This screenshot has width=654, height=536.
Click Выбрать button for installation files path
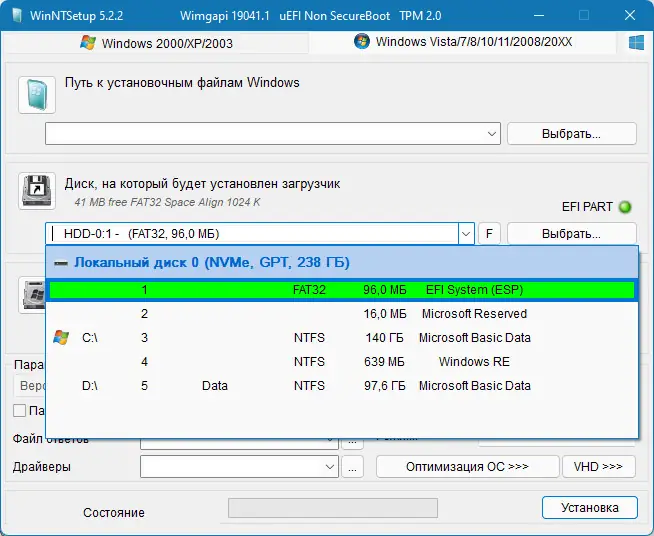571,134
